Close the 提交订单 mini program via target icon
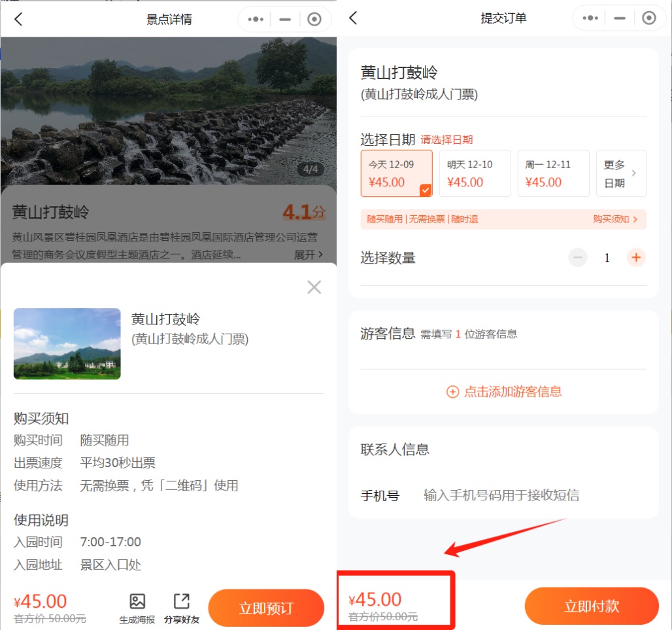The image size is (672, 630). coord(649,18)
